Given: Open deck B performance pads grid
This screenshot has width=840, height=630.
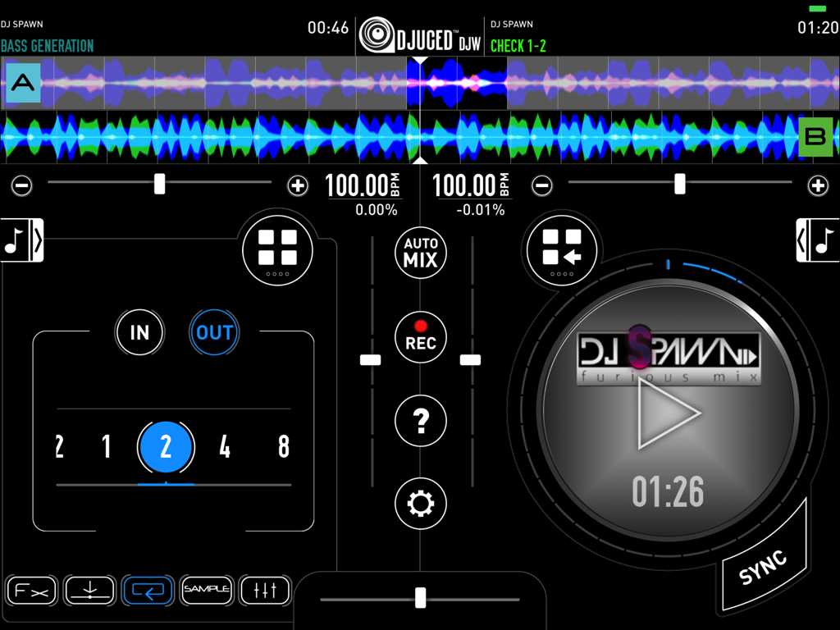Looking at the screenshot, I should 561,249.
